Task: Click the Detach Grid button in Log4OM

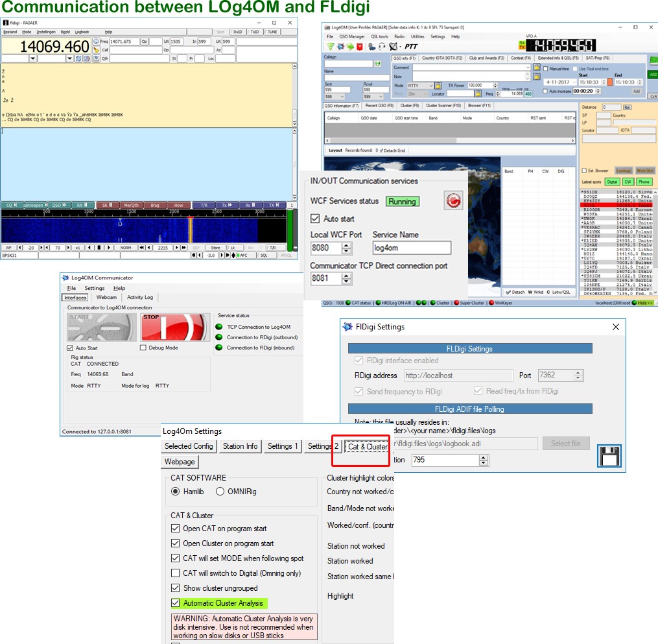Action: click(x=393, y=150)
